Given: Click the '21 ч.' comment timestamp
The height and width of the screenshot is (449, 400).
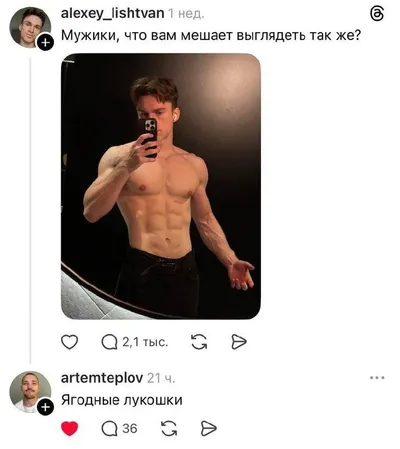Looking at the screenshot, I should click(x=161, y=378).
